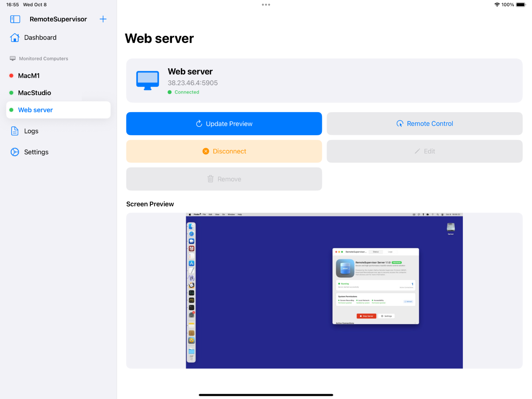
Task: Open the Dashboard from sidebar
Action: click(x=40, y=38)
